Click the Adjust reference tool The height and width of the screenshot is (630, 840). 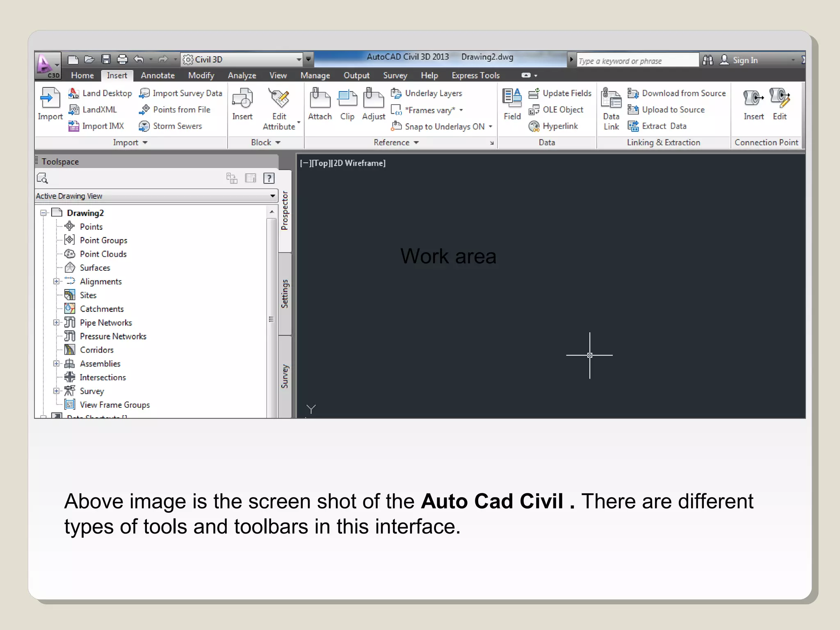pos(374,105)
